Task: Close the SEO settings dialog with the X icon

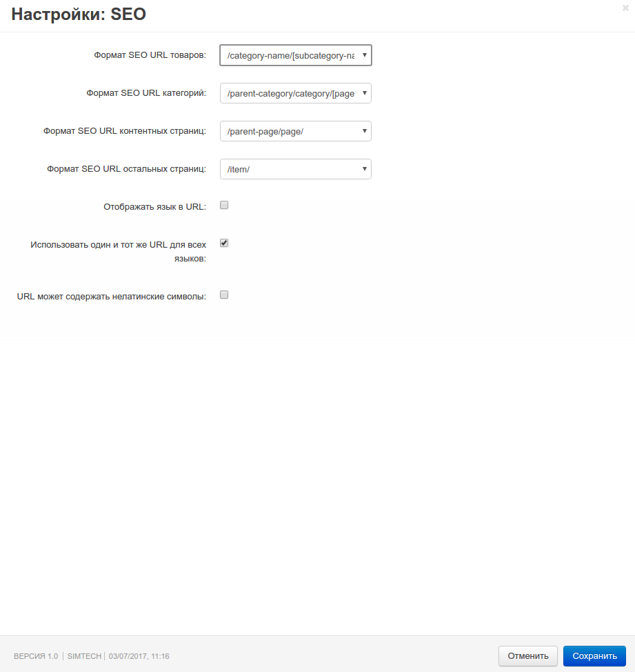Action: (x=625, y=8)
